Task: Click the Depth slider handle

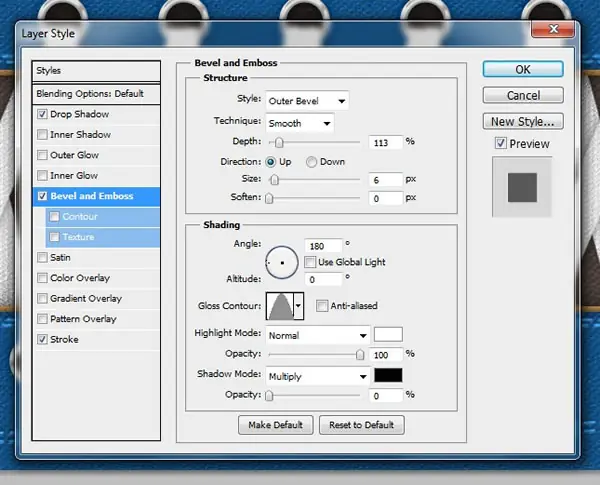Action: point(279,142)
